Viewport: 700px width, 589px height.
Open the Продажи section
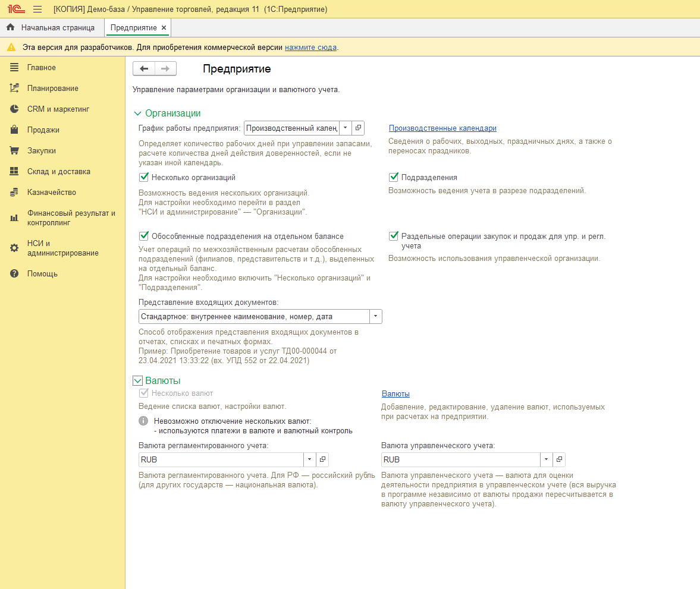point(43,130)
